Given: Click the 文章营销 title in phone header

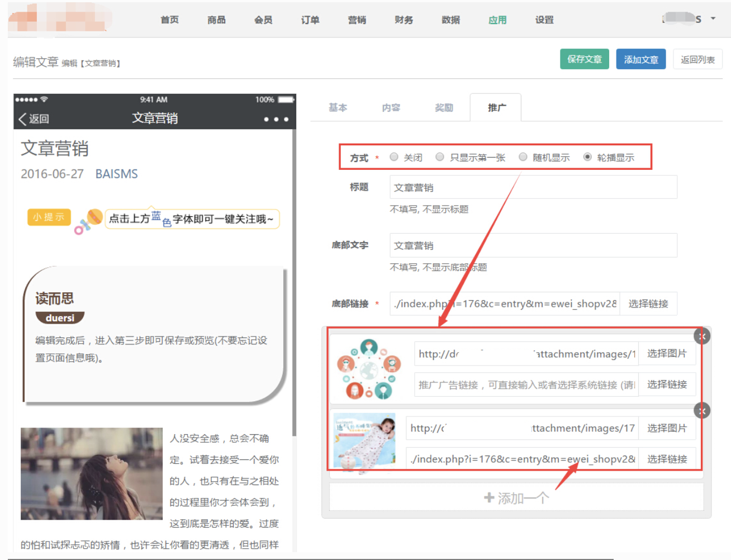Looking at the screenshot, I should [x=155, y=118].
